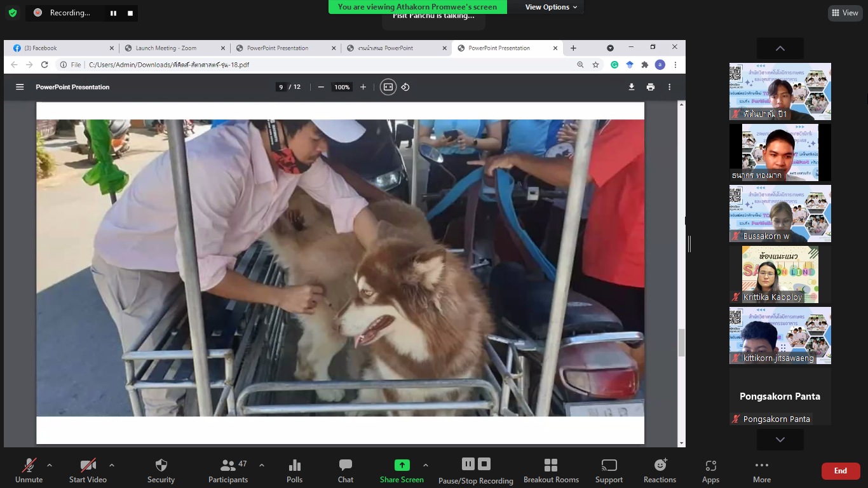Open the Polls panel
868x488 pixels.
294,470
